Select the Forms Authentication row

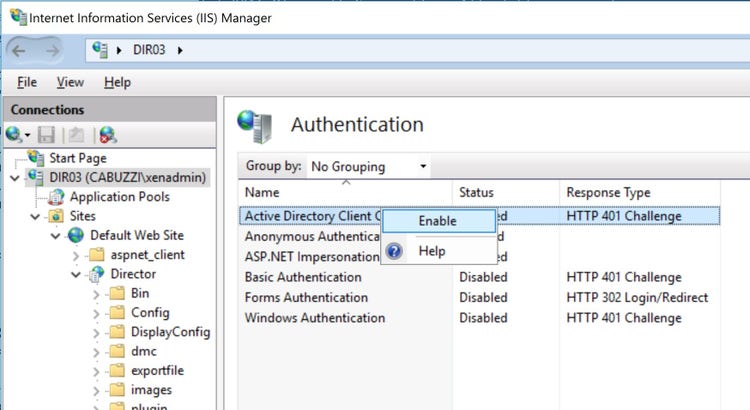[479, 298]
